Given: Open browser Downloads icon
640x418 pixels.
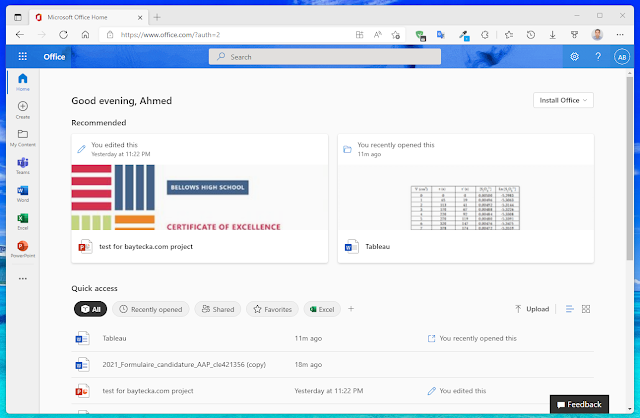Looking at the screenshot, I should [x=553, y=35].
